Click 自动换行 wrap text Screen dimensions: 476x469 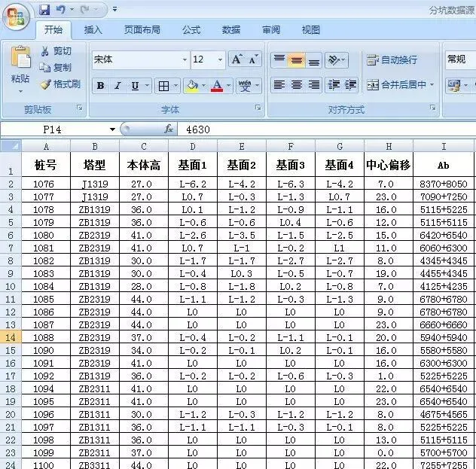pyautogui.click(x=392, y=59)
